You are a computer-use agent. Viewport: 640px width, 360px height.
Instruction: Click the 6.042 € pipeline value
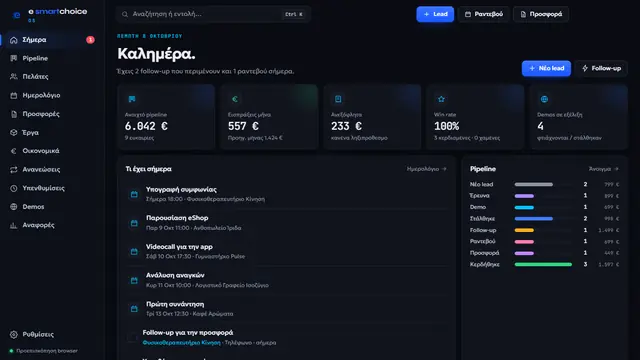click(146, 126)
